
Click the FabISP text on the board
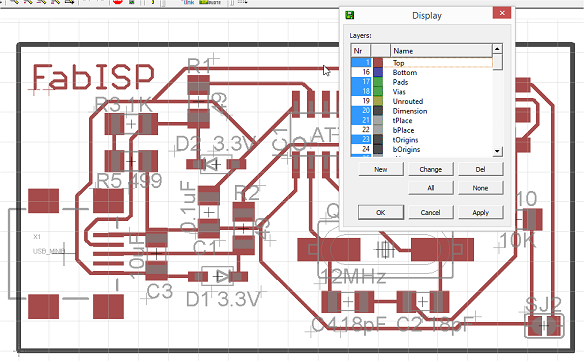coord(93,77)
